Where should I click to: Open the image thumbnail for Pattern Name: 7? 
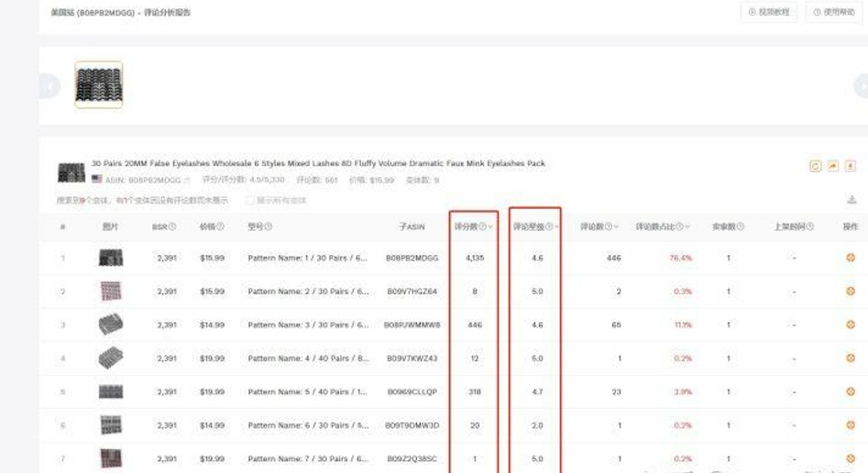point(111,458)
